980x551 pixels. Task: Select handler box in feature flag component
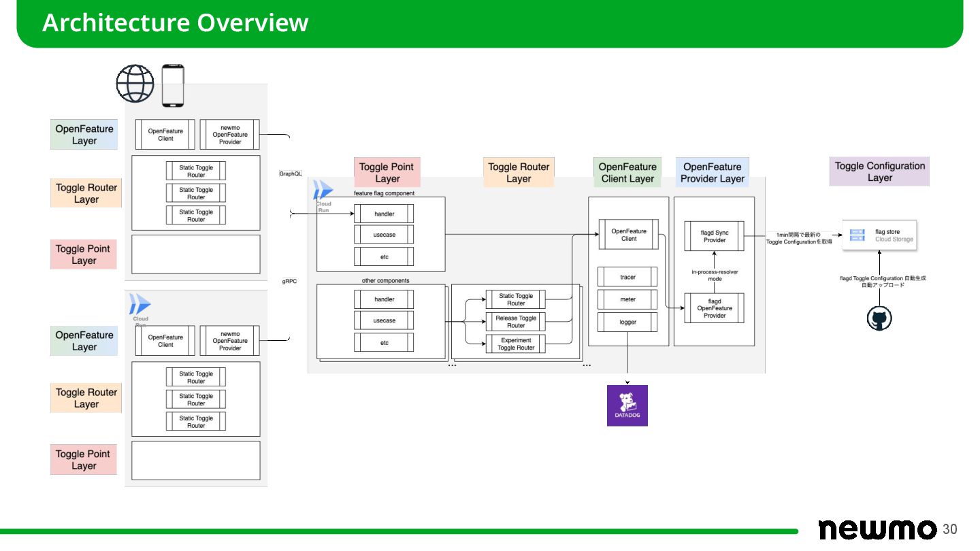[x=384, y=214]
